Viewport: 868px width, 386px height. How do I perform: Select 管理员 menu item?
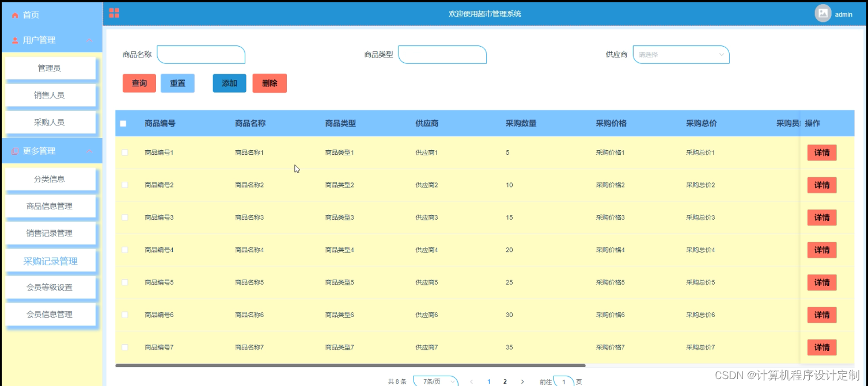point(50,68)
